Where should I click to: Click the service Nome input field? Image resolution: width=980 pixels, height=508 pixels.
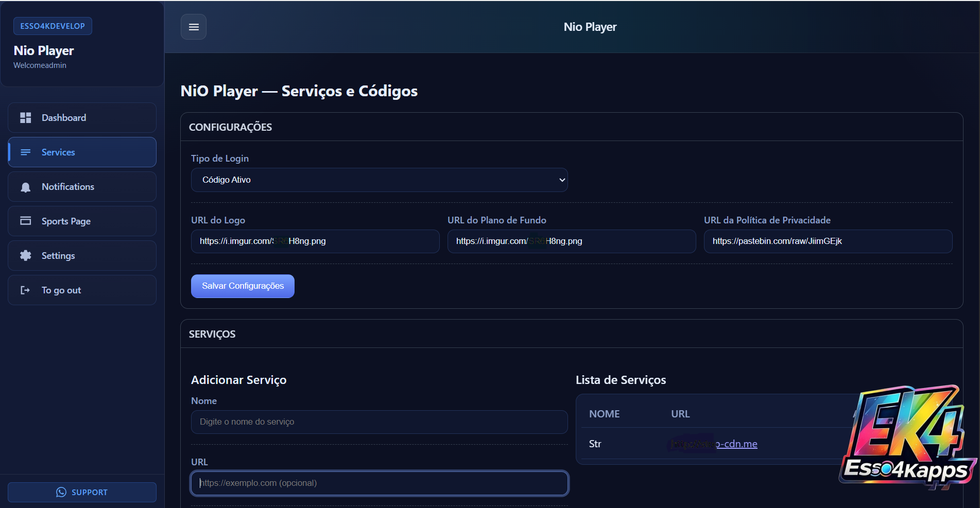(379, 422)
